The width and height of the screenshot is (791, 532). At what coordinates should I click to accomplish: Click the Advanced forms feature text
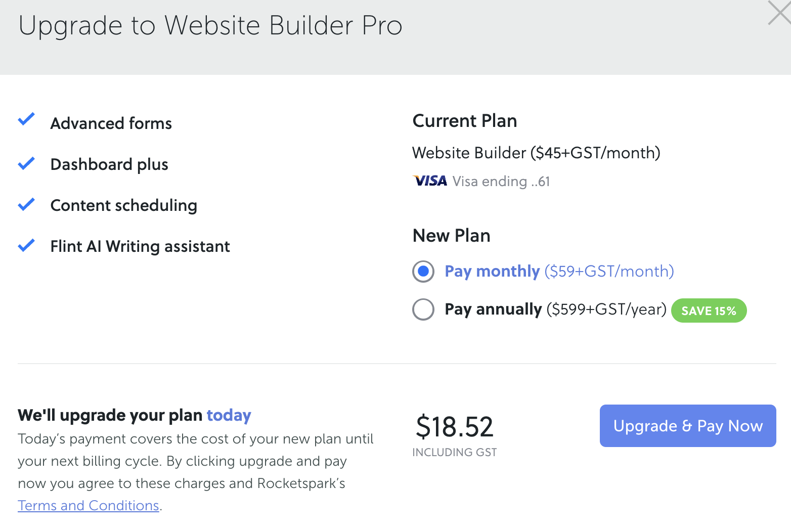[x=111, y=123]
